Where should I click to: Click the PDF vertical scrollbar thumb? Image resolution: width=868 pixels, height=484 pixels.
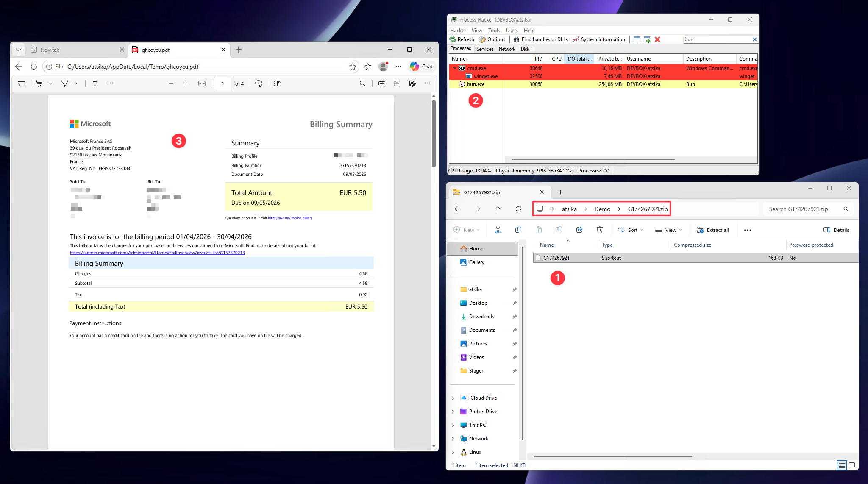tap(434, 134)
